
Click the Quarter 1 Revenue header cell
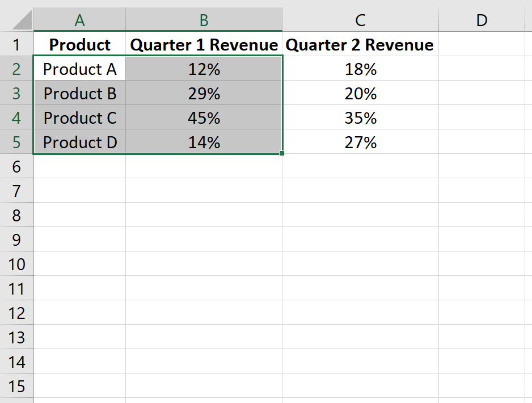(204, 44)
